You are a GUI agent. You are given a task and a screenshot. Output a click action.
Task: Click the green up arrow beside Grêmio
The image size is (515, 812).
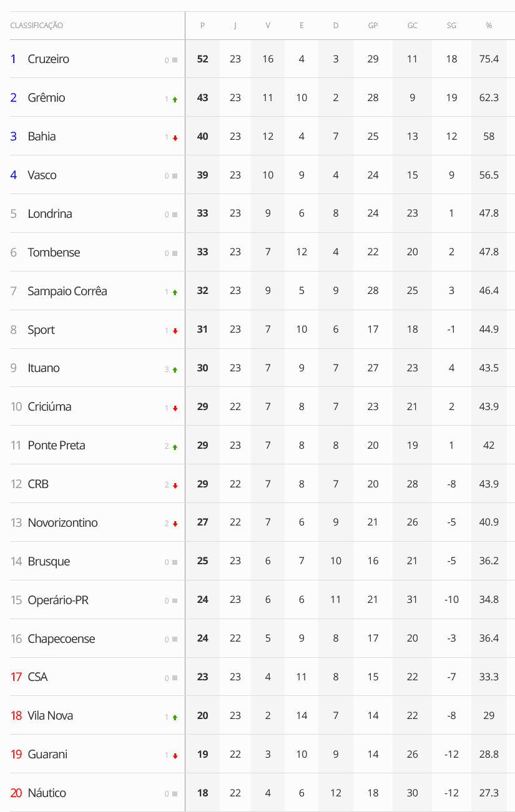[x=175, y=99]
